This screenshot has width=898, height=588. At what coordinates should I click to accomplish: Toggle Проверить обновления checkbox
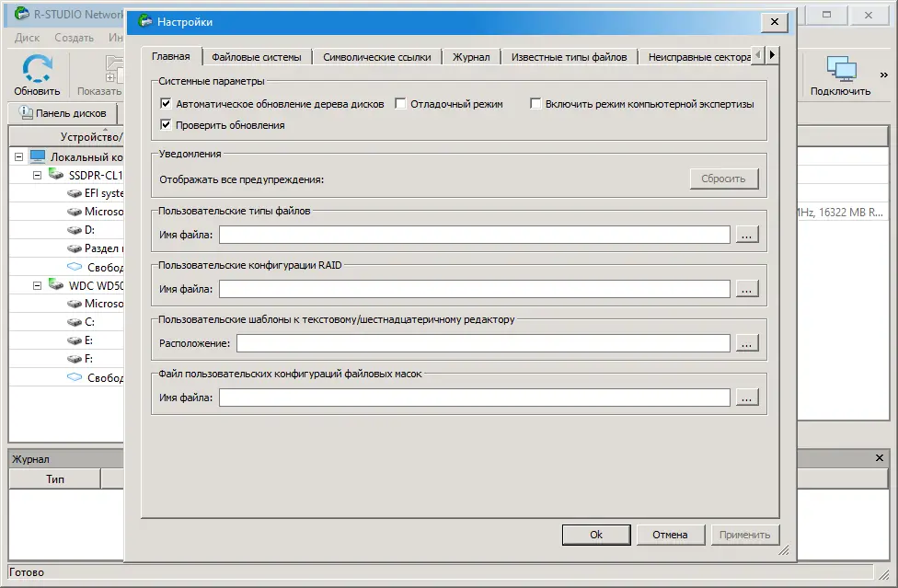click(x=167, y=125)
